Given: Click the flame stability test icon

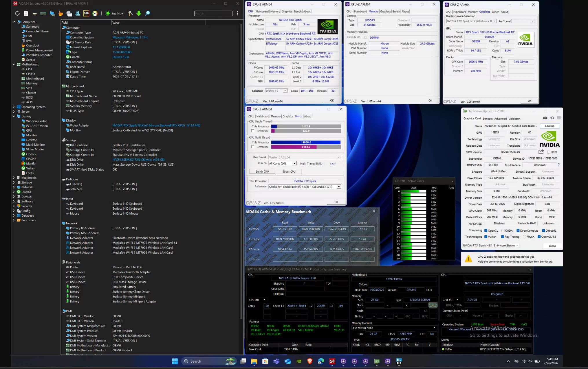Looking at the screenshot, I should (x=61, y=13).
